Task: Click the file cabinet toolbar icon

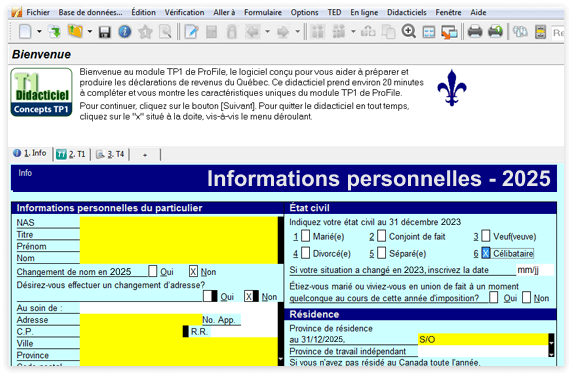Action: coord(540,32)
